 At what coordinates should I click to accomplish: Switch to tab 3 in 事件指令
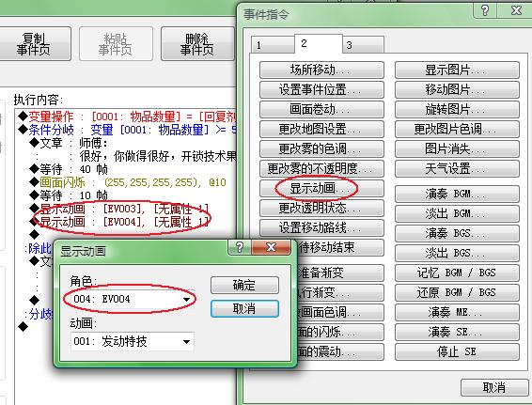(x=363, y=45)
